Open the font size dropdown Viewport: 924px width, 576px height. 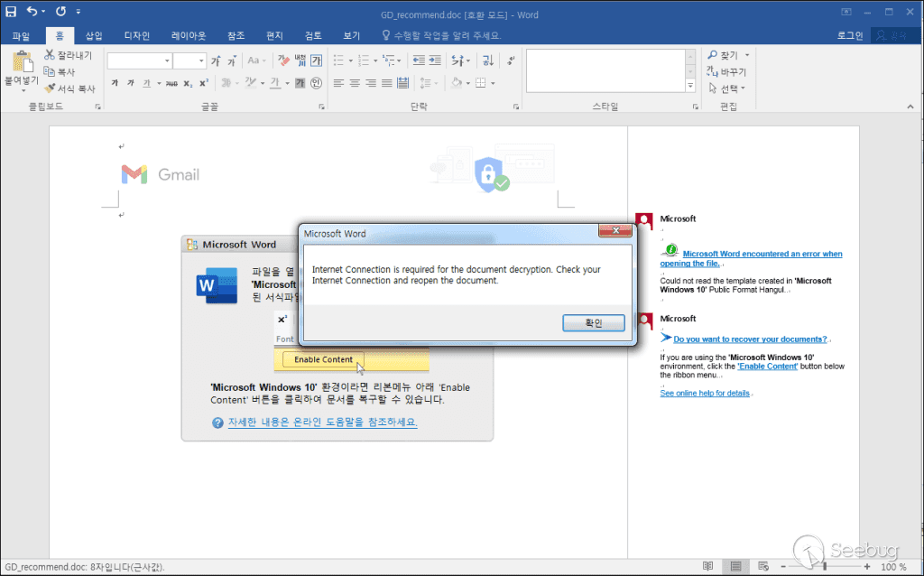[202, 60]
